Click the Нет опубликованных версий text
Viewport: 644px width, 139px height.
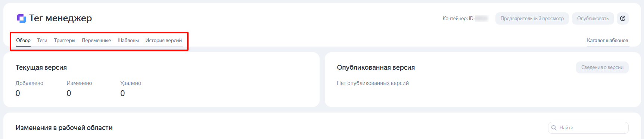pos(373,83)
